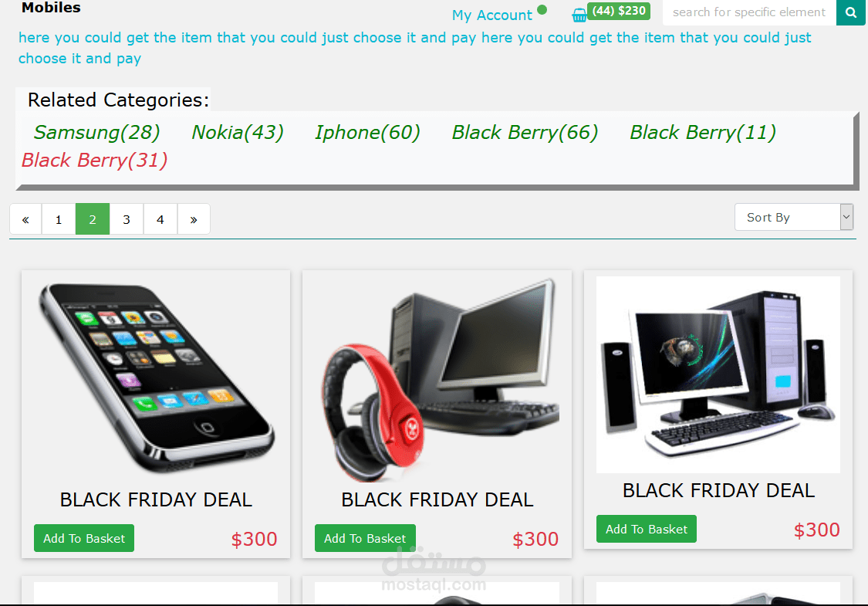This screenshot has height=606, width=868.
Task: Open My Account link
Action: click(x=491, y=15)
